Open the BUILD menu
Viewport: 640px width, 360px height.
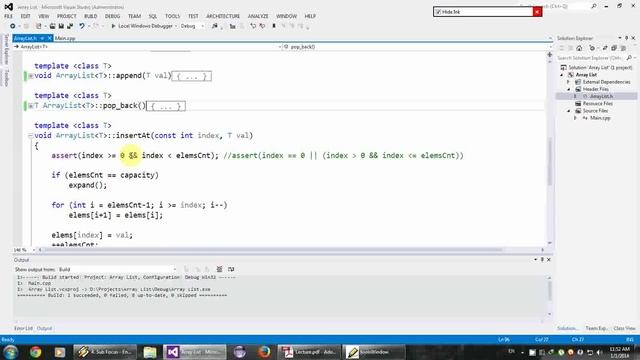pos(91,16)
